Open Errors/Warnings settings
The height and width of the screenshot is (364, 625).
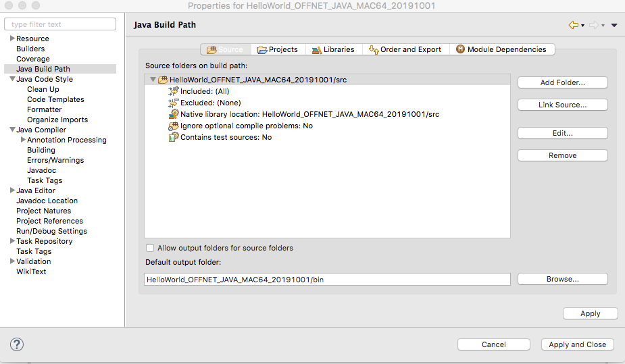click(x=55, y=160)
